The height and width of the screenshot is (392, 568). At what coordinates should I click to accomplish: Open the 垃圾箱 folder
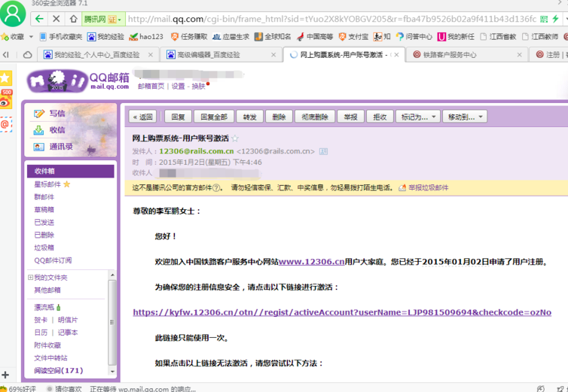44,248
